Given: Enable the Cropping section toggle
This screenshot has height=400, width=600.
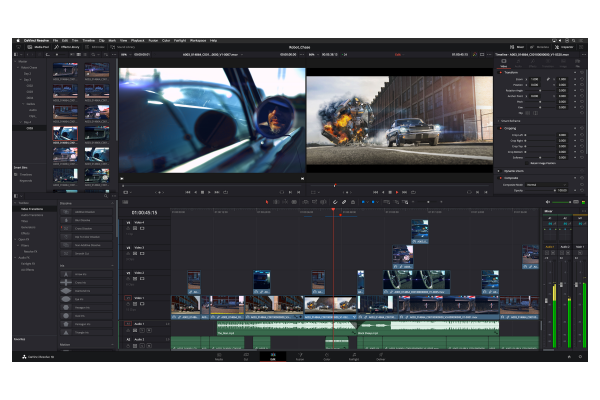Looking at the screenshot, I should [501, 128].
